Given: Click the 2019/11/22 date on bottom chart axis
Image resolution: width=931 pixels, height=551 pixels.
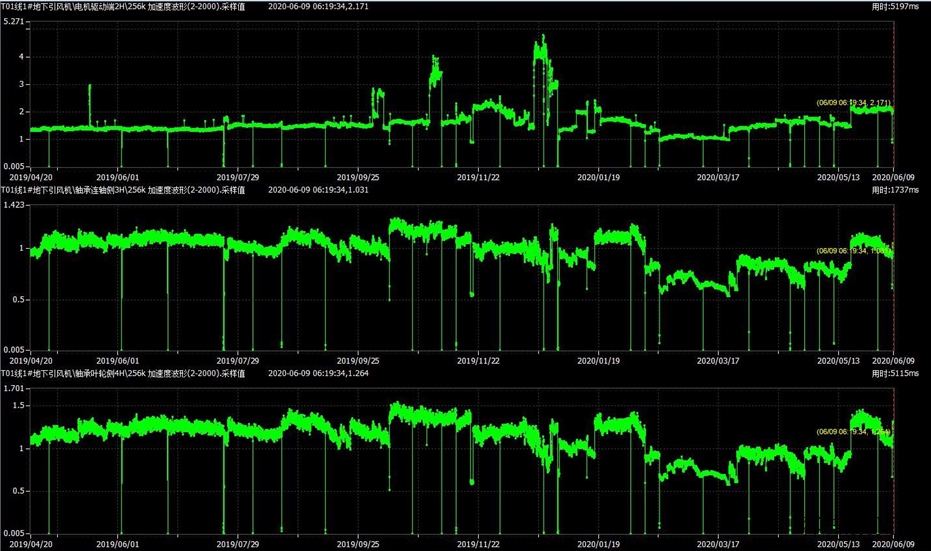Looking at the screenshot, I should click(478, 542).
